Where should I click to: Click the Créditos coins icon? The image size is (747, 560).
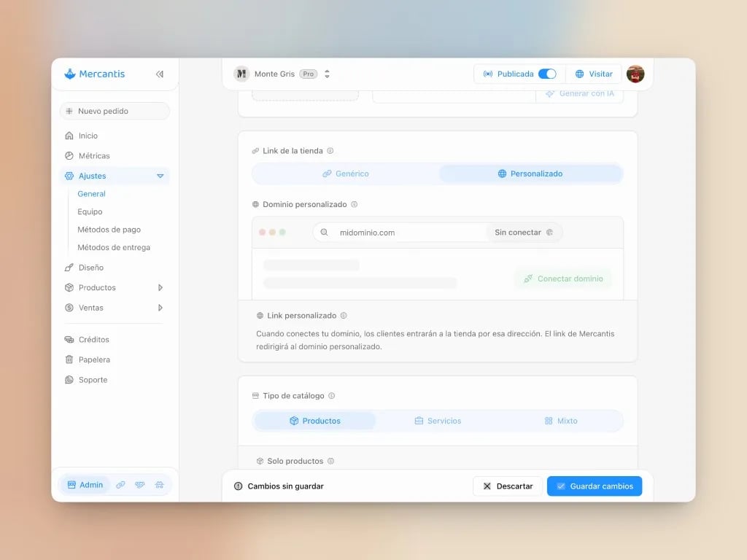(x=69, y=340)
